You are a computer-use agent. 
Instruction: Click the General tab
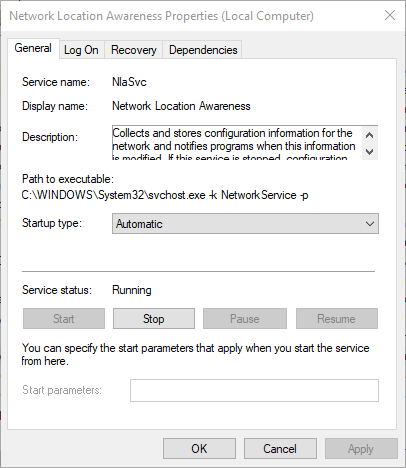pyautogui.click(x=33, y=48)
